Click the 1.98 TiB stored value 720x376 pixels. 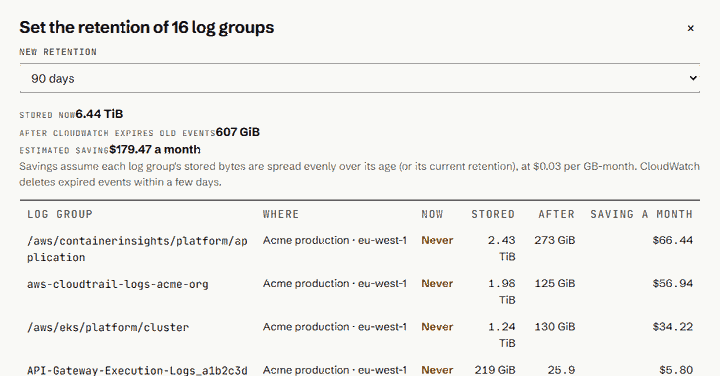(501, 292)
